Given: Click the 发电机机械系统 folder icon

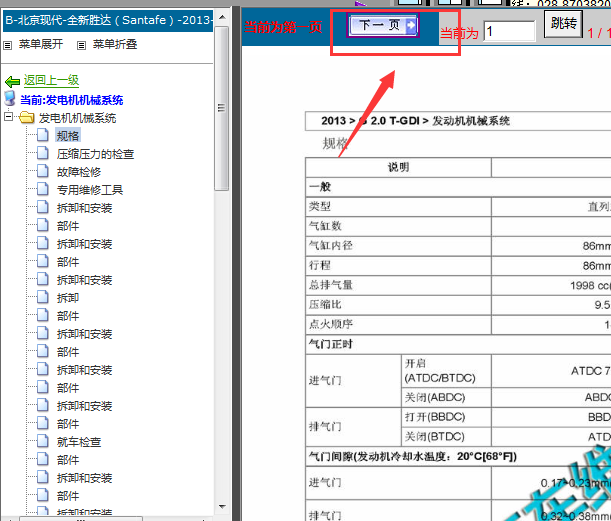Looking at the screenshot, I should 26,117.
